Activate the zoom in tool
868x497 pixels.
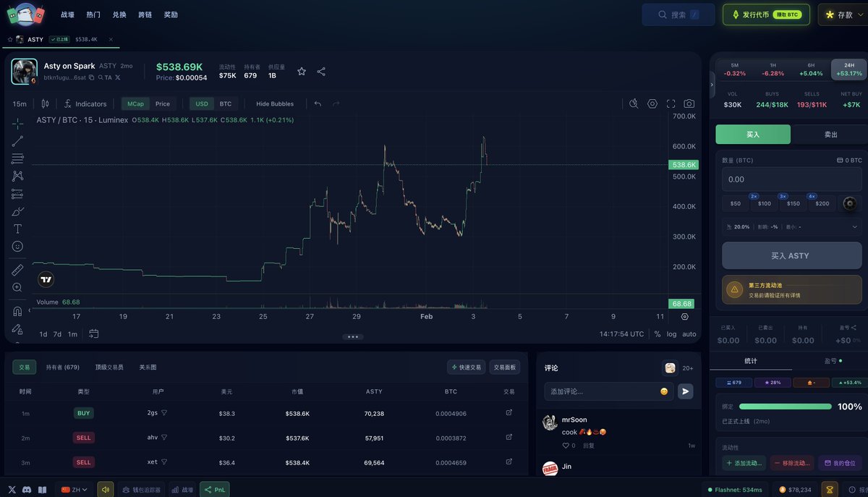[17, 287]
